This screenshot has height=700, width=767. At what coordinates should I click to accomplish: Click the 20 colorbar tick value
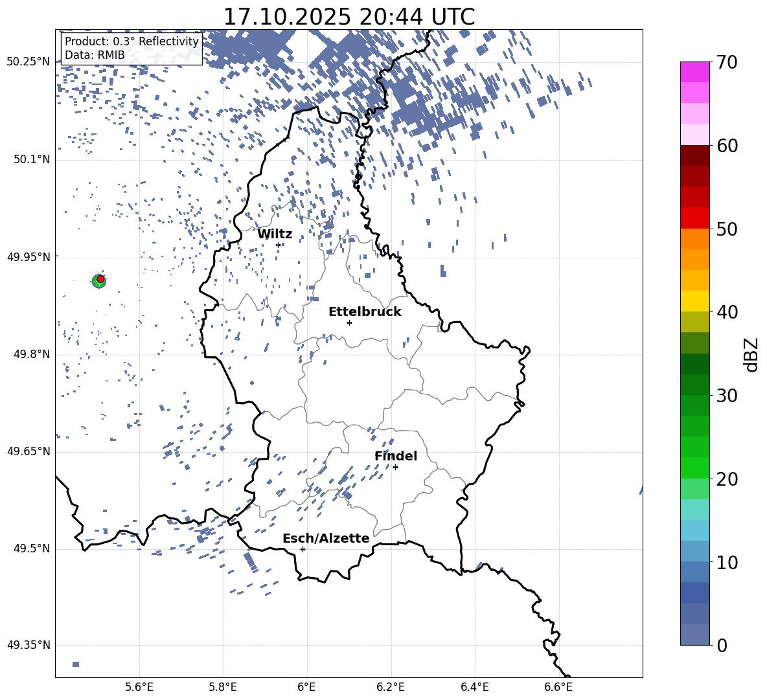coord(727,479)
